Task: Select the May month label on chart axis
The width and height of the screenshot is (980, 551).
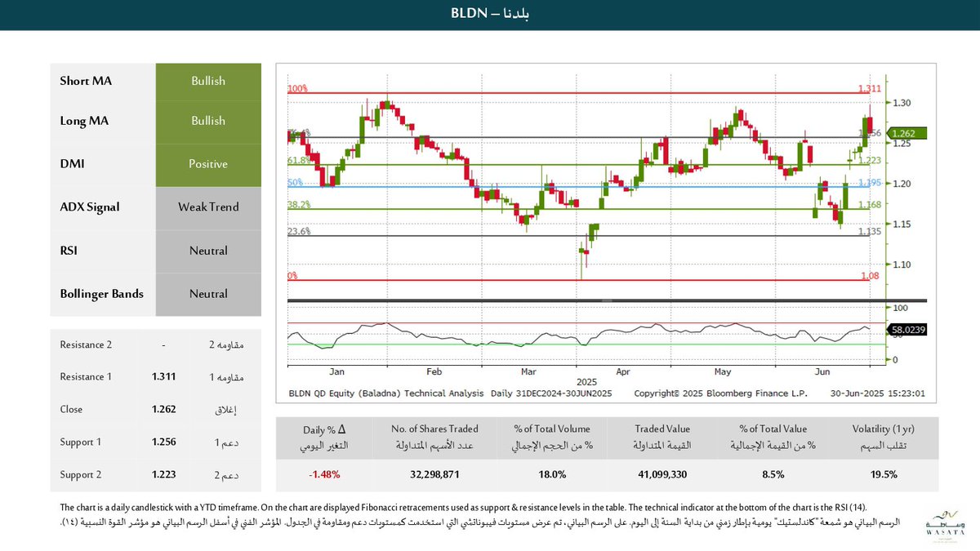Action: [x=723, y=371]
